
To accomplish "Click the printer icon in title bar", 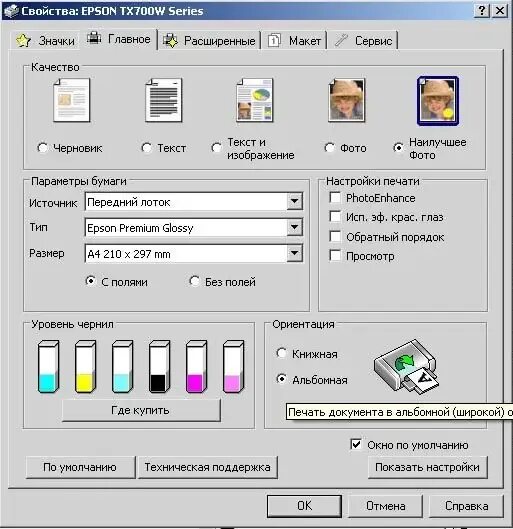I will click(11, 11).
